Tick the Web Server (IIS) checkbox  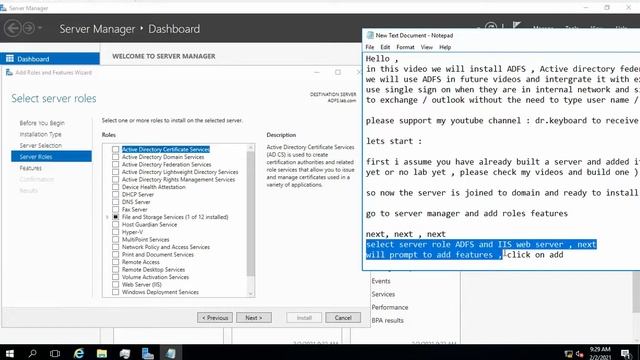(x=116, y=284)
